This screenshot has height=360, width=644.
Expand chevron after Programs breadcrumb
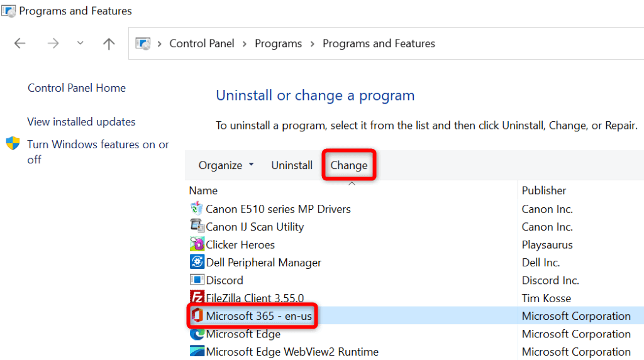click(x=312, y=44)
